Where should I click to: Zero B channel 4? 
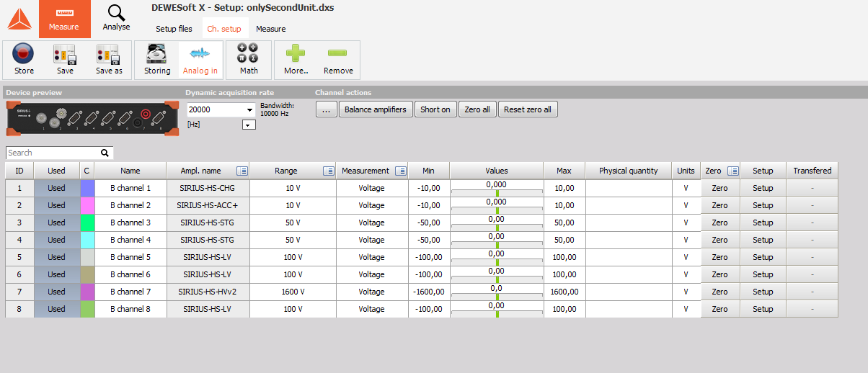tap(719, 240)
